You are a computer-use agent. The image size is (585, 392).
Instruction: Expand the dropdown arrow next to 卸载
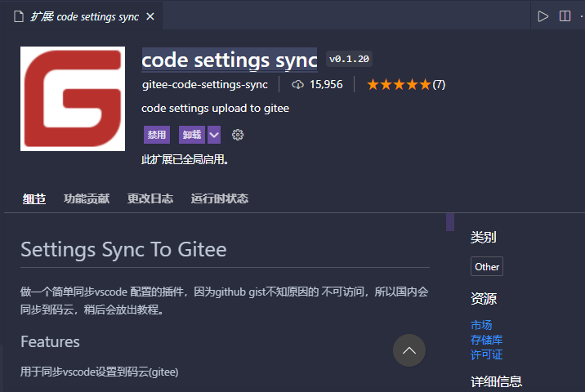[214, 135]
